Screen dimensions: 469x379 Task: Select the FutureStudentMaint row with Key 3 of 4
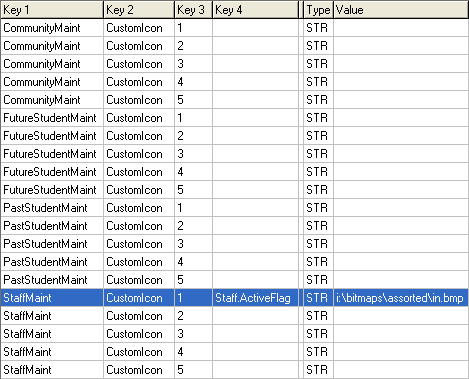(x=234, y=172)
